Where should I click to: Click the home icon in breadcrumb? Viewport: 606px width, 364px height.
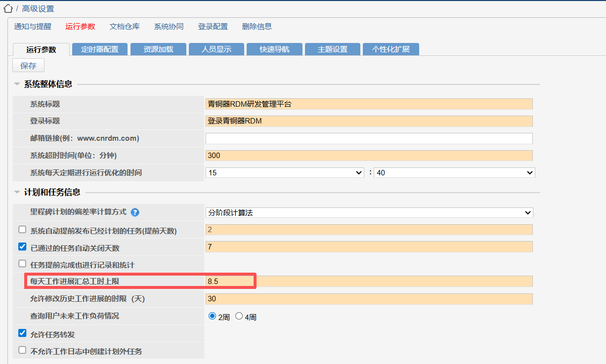click(x=8, y=8)
